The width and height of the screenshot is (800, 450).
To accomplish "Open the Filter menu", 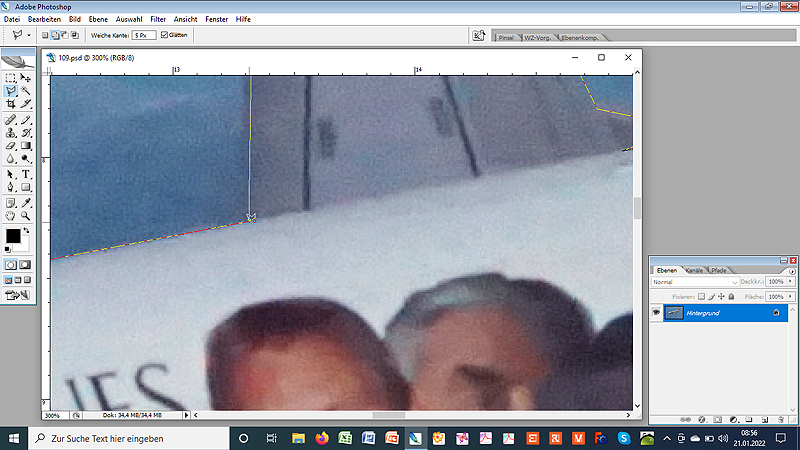I will [x=158, y=19].
